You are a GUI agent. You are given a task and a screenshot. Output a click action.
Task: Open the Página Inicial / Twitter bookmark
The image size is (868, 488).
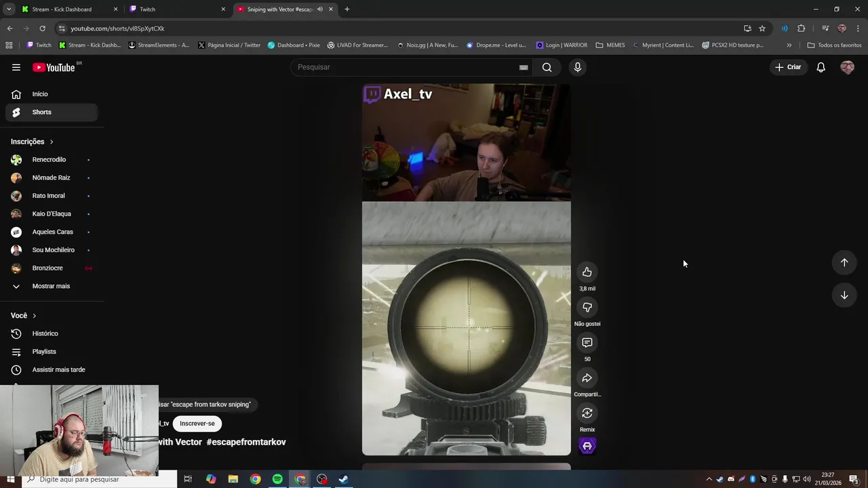[x=229, y=45]
